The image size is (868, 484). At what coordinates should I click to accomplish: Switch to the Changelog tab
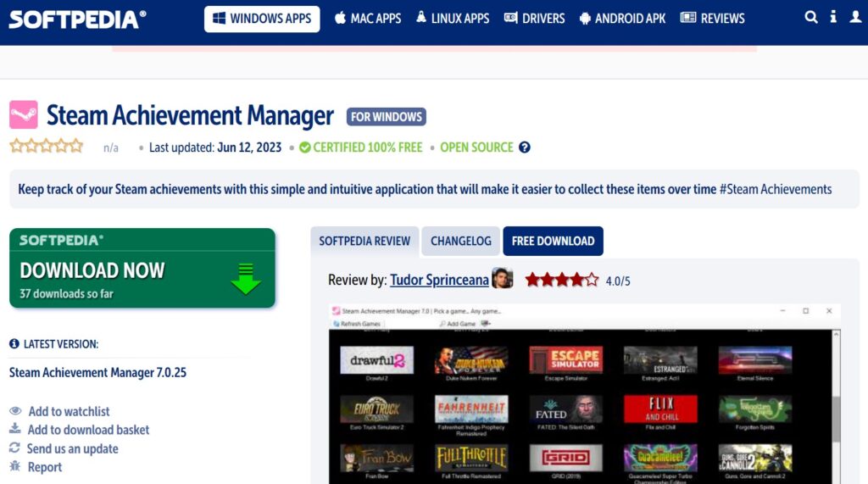460,241
